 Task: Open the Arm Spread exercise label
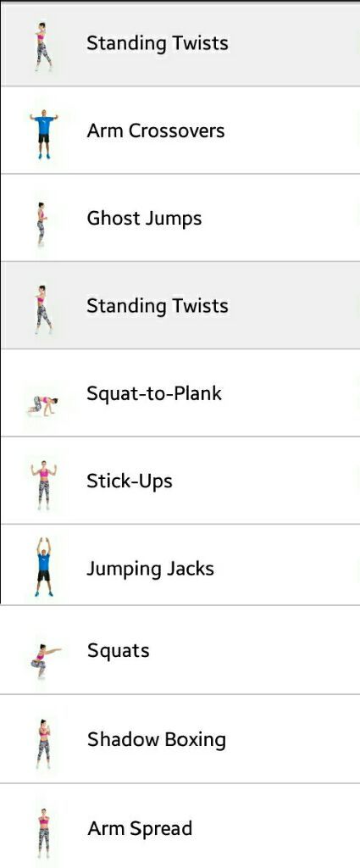point(140,828)
